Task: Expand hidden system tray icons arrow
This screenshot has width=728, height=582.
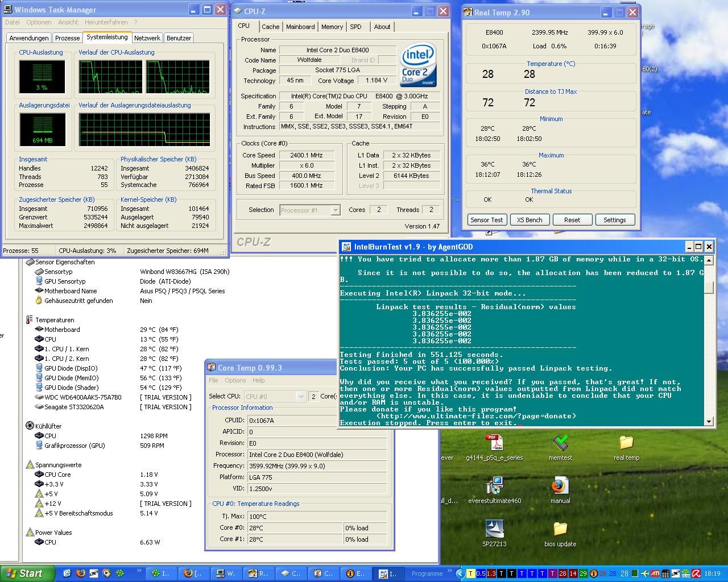Action: coord(460,574)
